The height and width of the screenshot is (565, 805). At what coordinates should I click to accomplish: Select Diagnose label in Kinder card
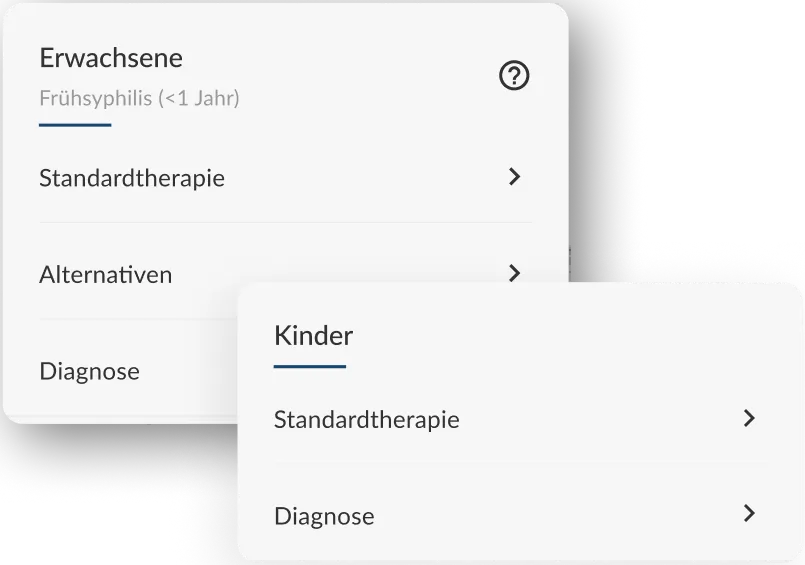[324, 516]
